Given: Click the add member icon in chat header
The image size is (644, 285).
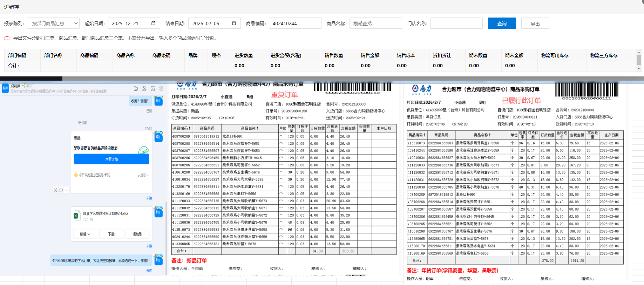Looking at the screenshot, I should (x=144, y=89).
